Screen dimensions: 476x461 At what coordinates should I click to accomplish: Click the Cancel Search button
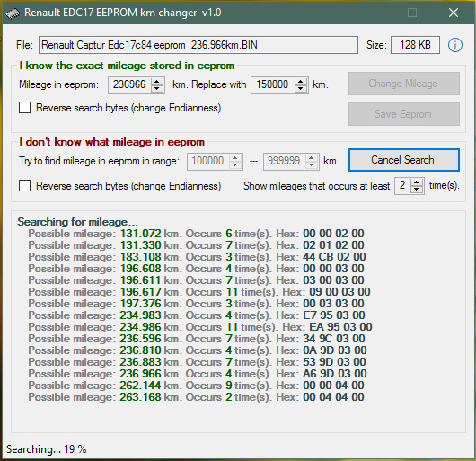pos(404,160)
